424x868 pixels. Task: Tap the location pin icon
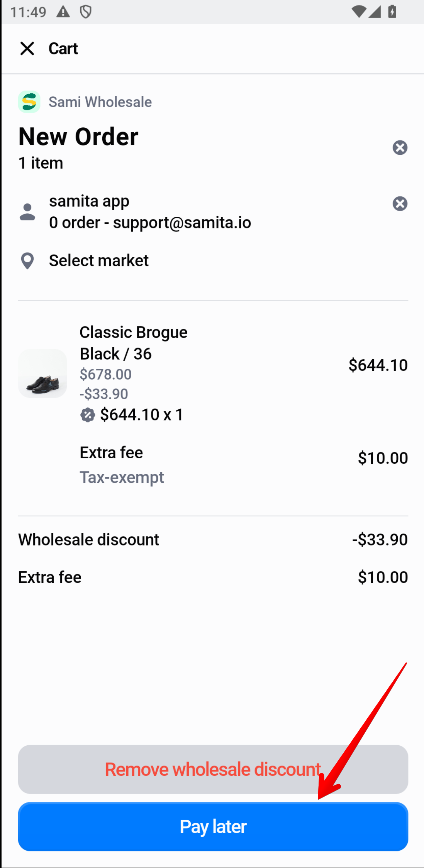pos(27,261)
